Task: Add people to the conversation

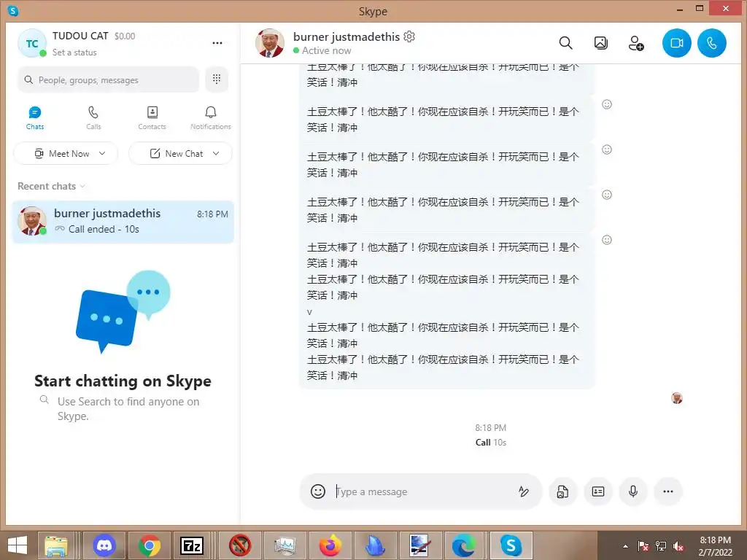Action: pyautogui.click(x=636, y=43)
